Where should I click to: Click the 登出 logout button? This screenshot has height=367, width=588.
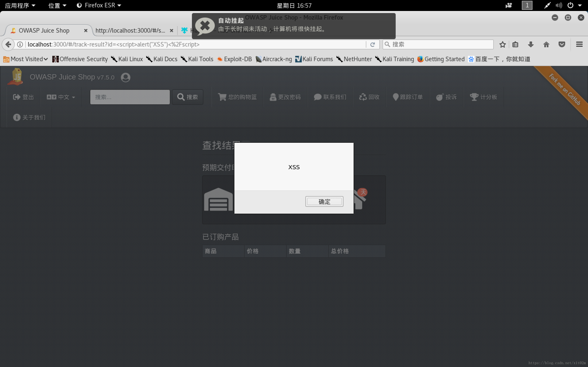(23, 97)
